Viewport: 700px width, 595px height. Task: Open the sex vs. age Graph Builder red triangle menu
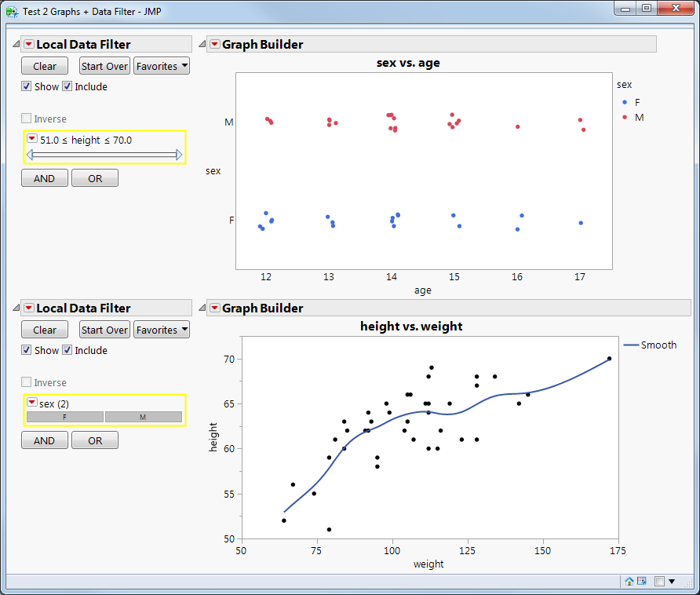click(x=214, y=45)
